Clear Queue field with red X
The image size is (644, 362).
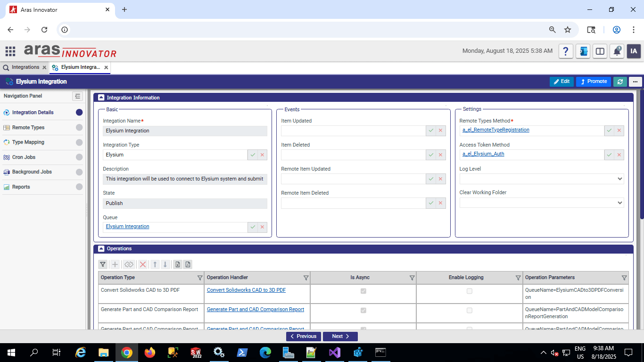click(263, 227)
